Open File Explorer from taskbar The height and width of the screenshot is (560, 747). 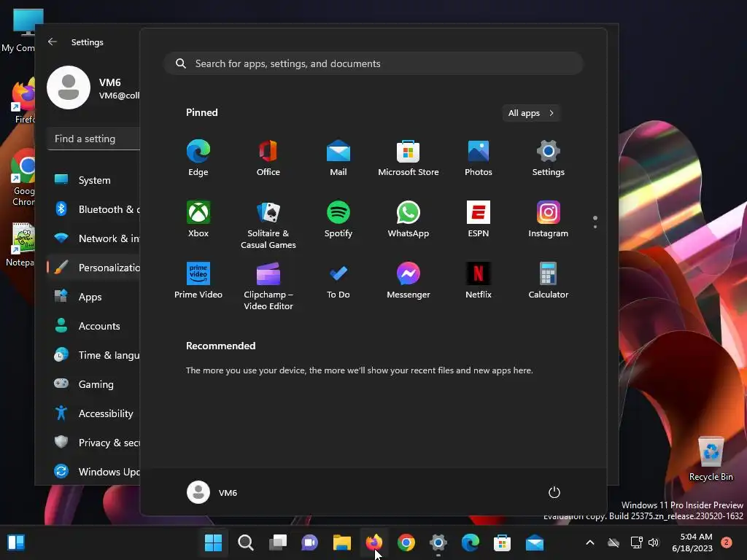click(x=341, y=542)
